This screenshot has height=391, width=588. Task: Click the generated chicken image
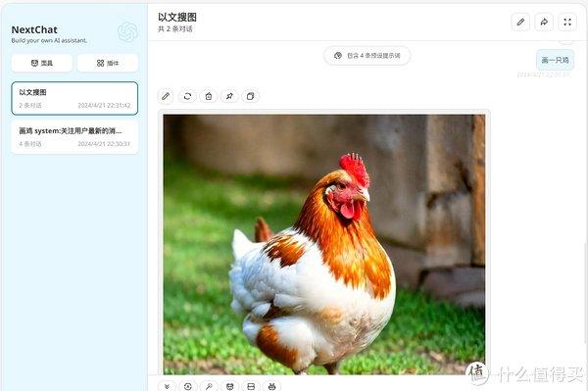coord(324,244)
